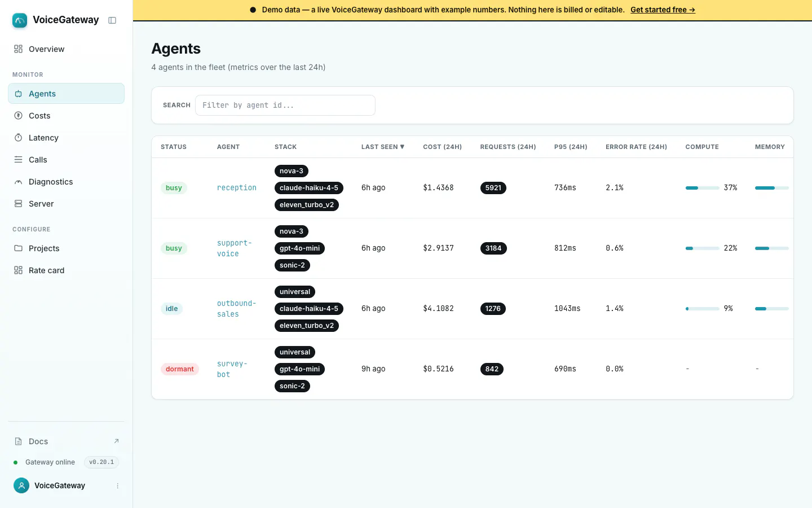The width and height of the screenshot is (812, 508).
Task: Sort by the Memory column header
Action: 770,147
